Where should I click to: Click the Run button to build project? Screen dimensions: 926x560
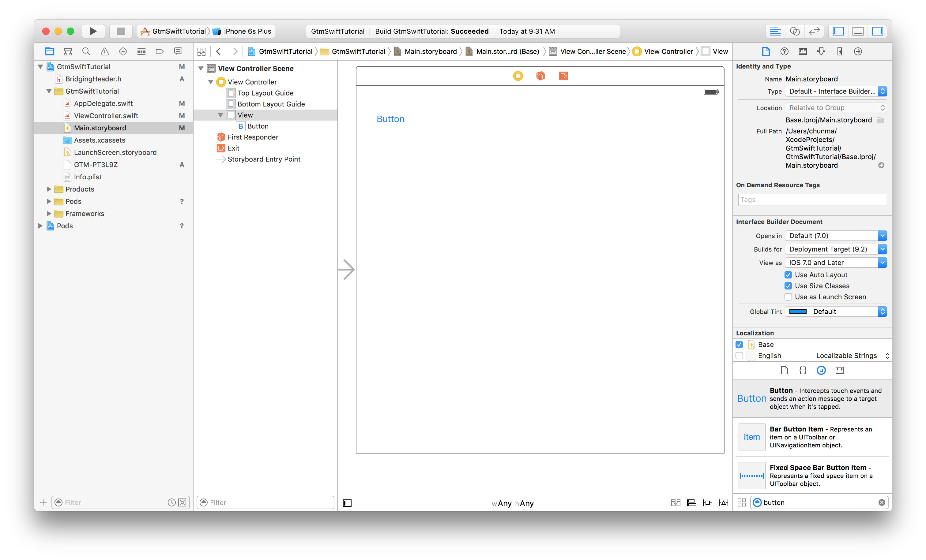(92, 31)
